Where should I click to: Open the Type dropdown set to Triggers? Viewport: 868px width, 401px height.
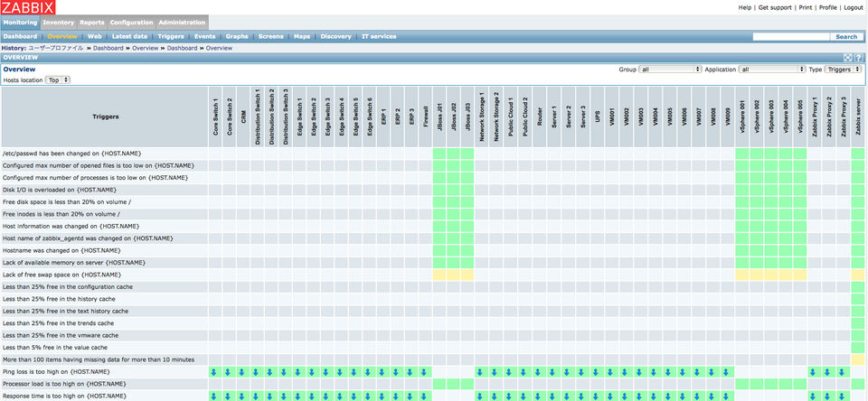coord(843,70)
